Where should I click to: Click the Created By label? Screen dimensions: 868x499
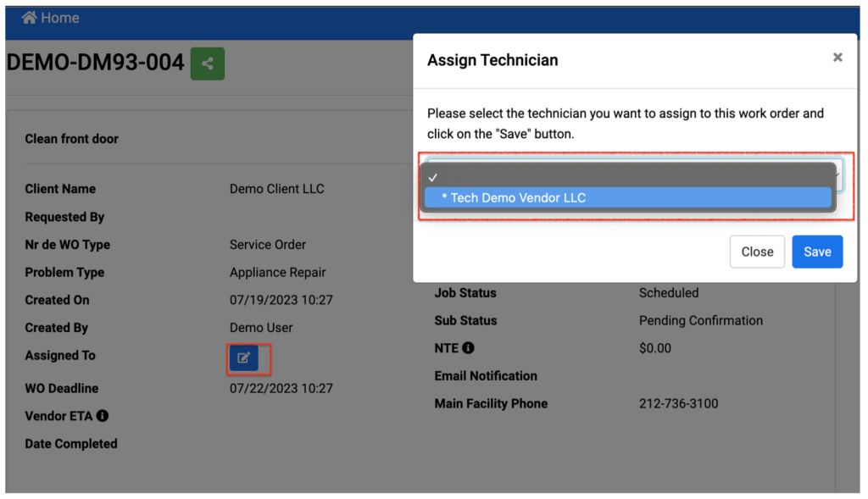point(56,328)
